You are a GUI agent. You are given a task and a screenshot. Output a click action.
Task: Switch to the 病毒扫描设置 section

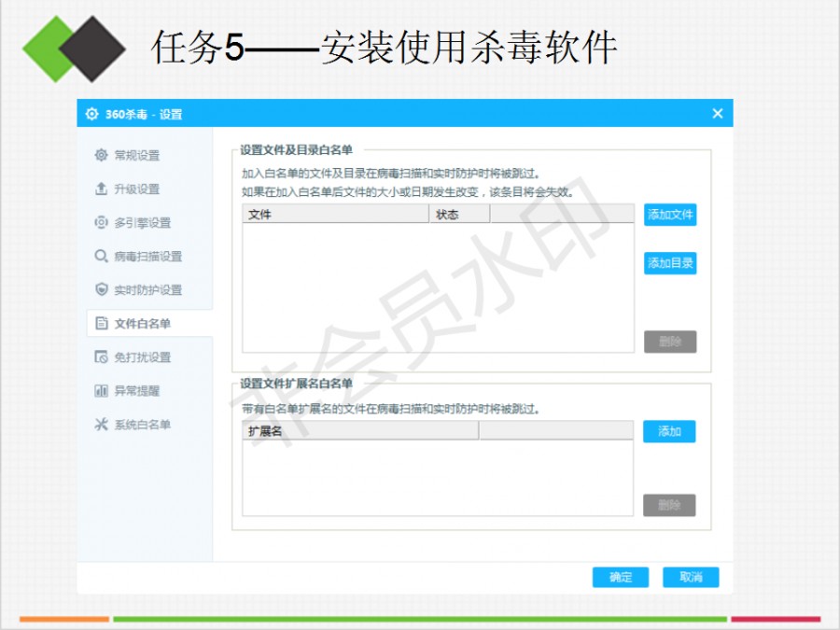point(147,256)
